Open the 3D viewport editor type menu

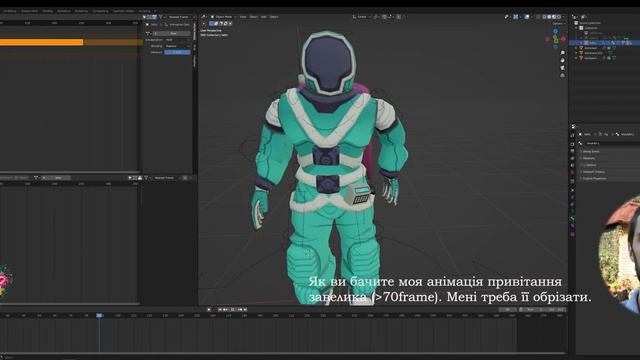click(x=204, y=17)
